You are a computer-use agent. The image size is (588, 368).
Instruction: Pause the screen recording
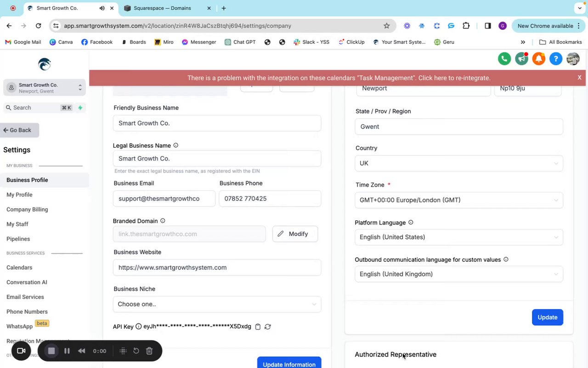[x=67, y=351]
